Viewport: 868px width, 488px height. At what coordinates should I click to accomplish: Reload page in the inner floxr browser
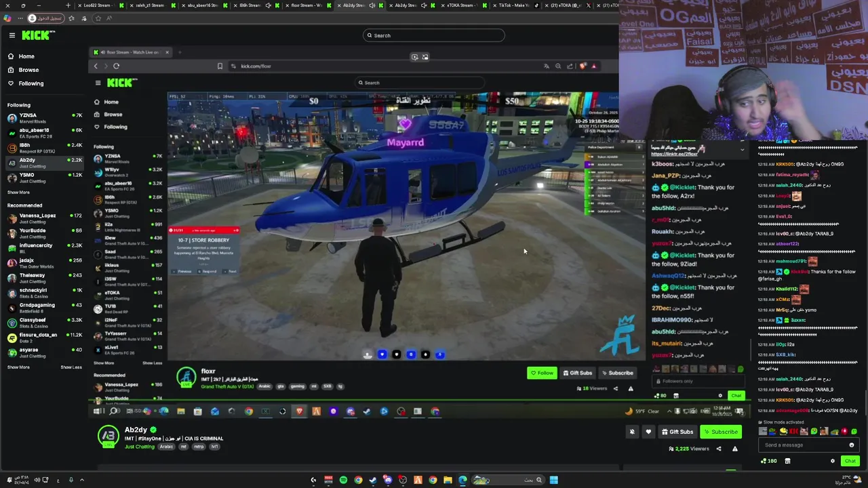[116, 66]
